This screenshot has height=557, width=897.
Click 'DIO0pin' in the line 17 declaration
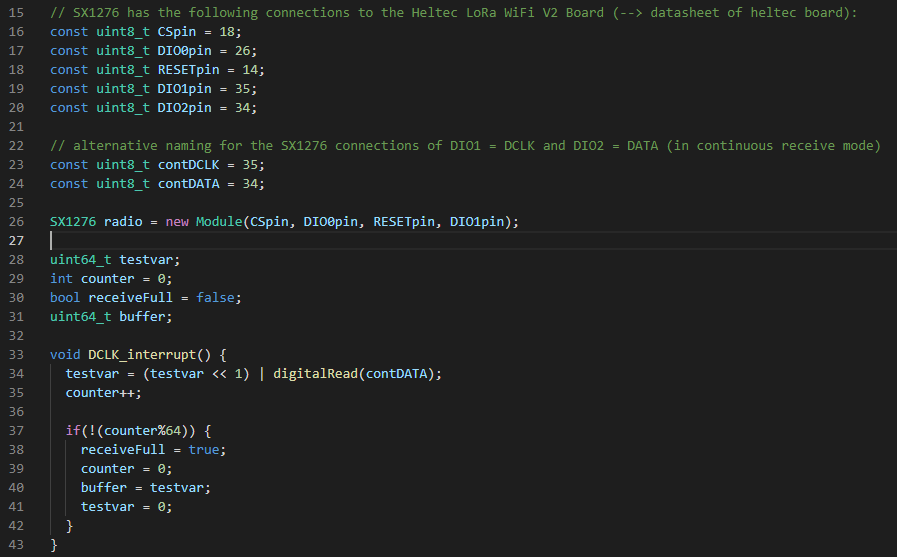click(184, 51)
